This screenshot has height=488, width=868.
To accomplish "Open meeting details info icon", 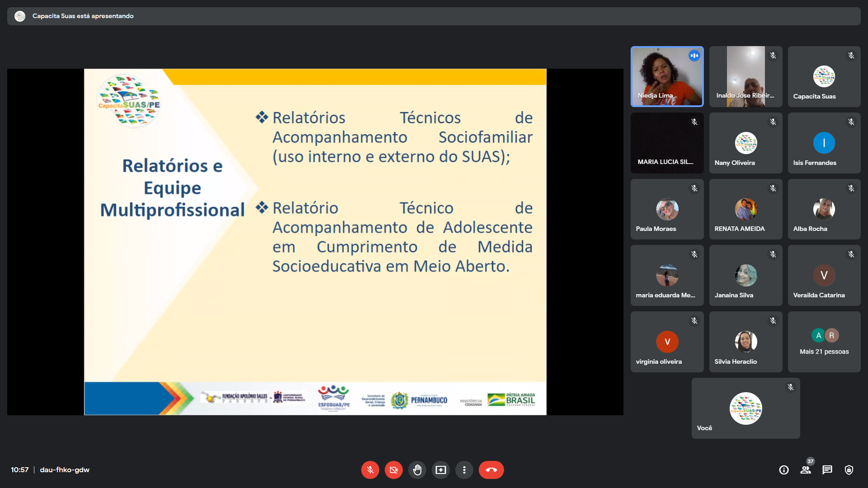I will [784, 470].
